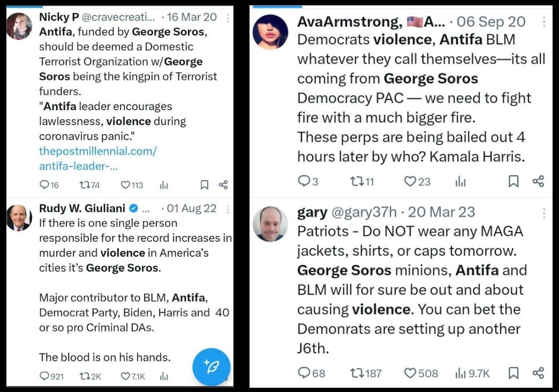The width and height of the screenshot is (559, 392).
Task: Open the three-dot menu on the AvaArmstrong tweet
Action: (x=544, y=22)
